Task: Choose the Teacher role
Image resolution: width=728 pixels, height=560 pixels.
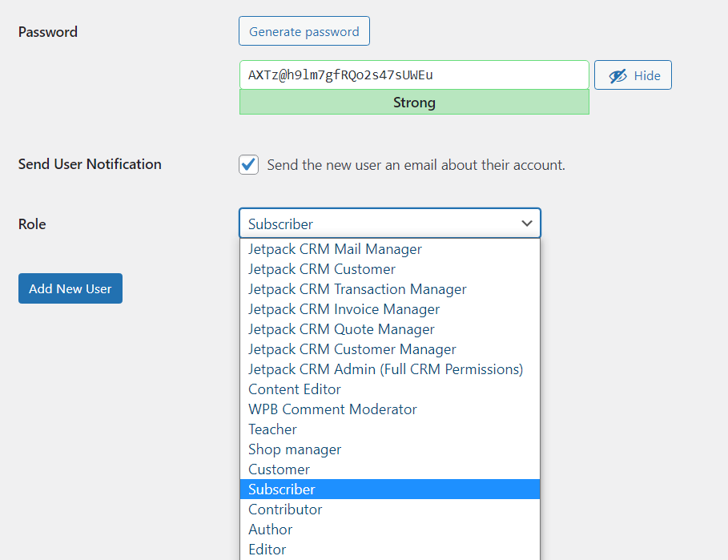Action: 272,429
